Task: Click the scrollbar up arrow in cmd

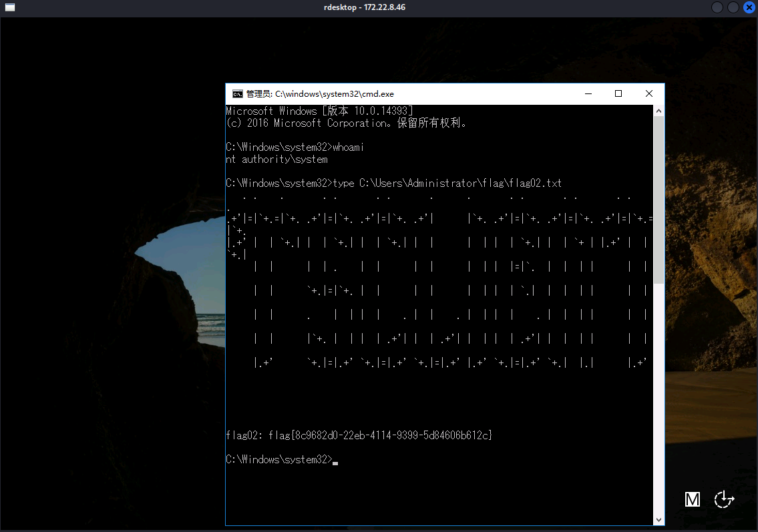Action: point(658,111)
